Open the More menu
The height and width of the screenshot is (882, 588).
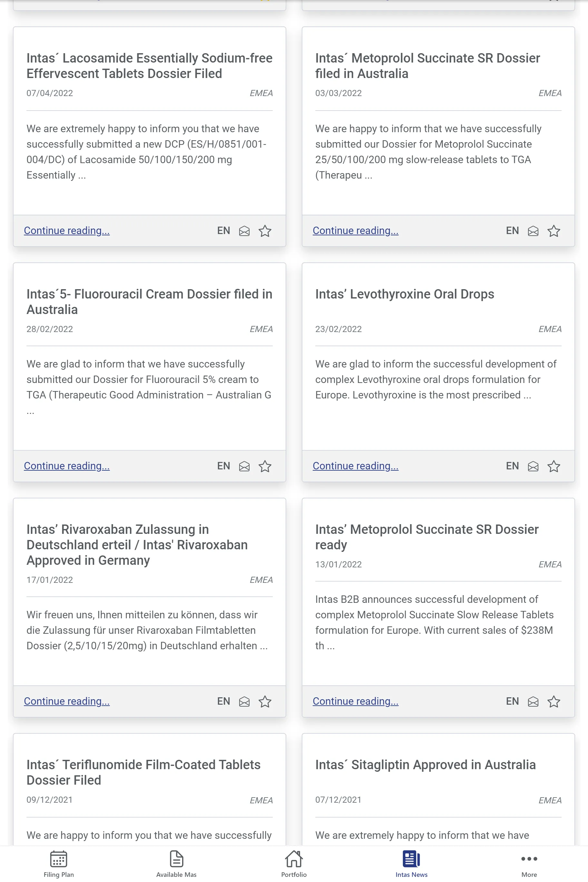[529, 864]
